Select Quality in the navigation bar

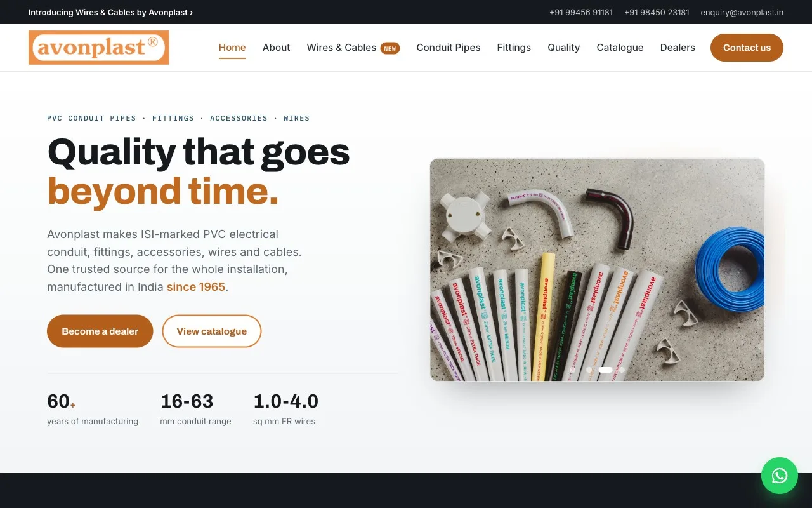click(564, 48)
